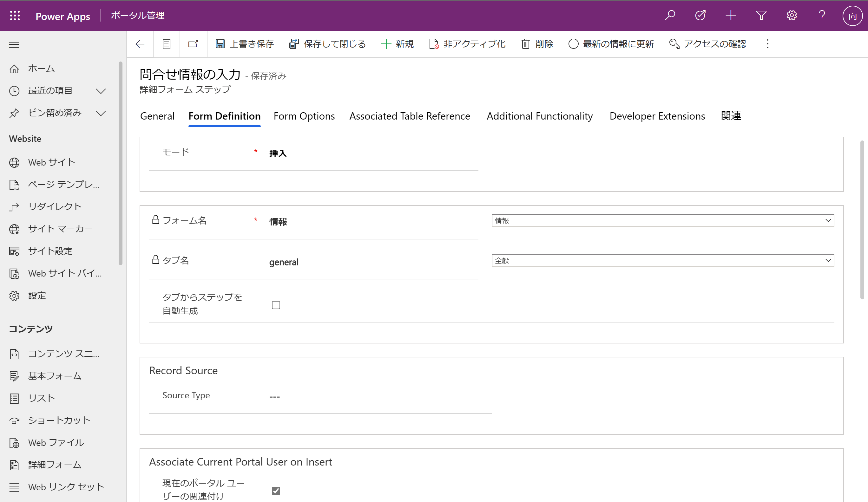The height and width of the screenshot is (502, 868).
Task: Switch to the Form Options tab
Action: [304, 116]
